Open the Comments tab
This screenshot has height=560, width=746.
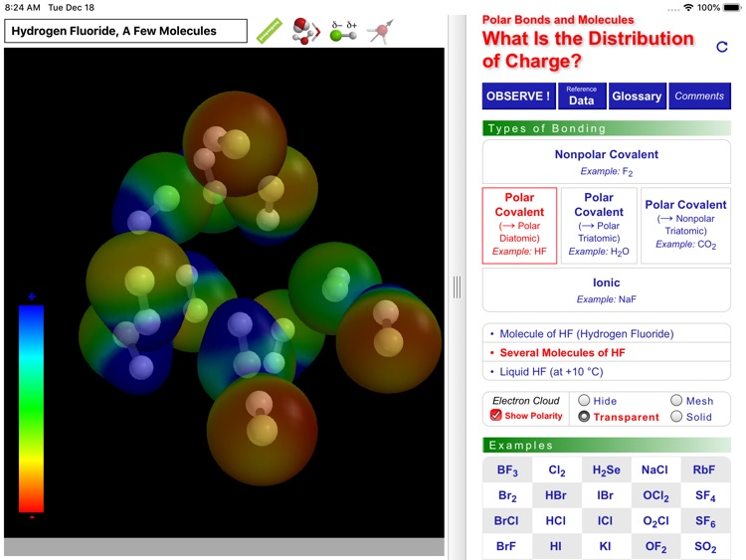pyautogui.click(x=699, y=96)
